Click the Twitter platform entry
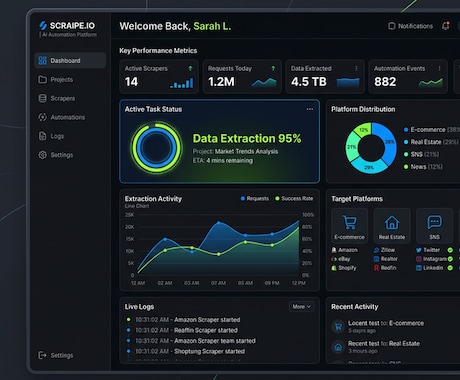Screen dimensions: 460x380 428,250
